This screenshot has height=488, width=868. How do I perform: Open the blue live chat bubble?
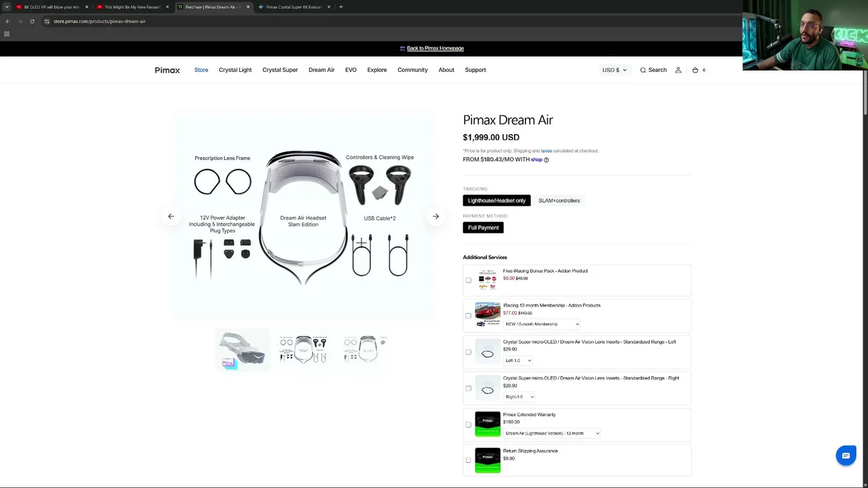point(846,455)
